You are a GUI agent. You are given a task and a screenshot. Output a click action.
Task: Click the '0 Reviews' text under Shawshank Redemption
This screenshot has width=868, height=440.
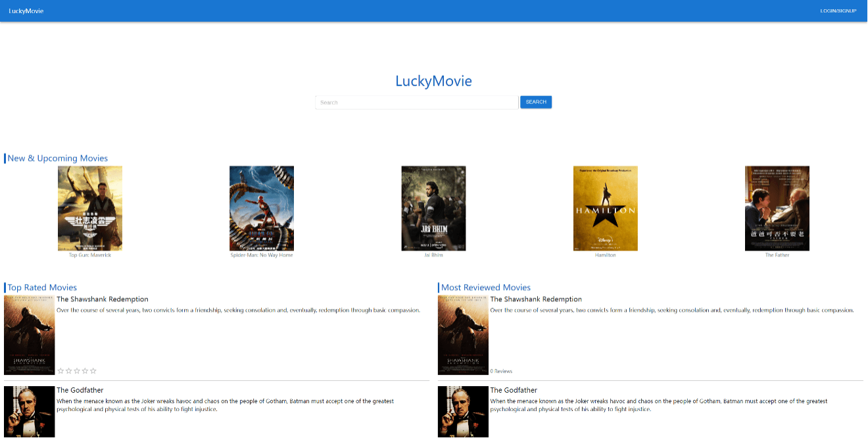(501, 372)
